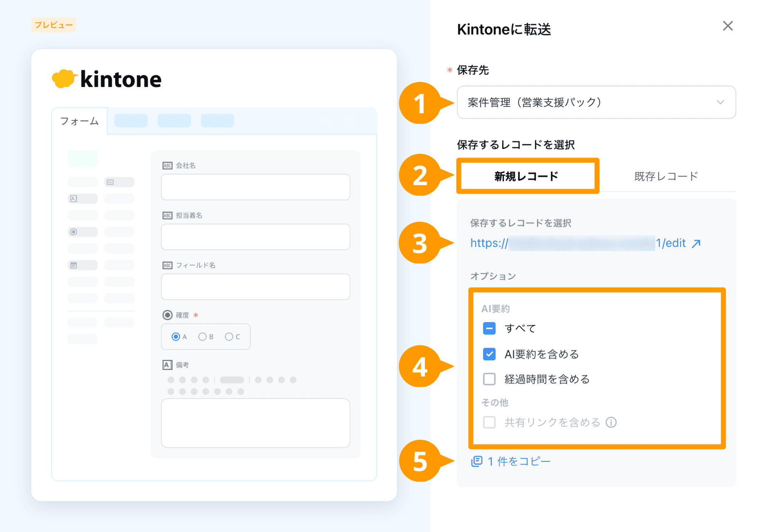Click the 会社名 input field
Viewport: 760px width, 532px height.
[x=256, y=187]
